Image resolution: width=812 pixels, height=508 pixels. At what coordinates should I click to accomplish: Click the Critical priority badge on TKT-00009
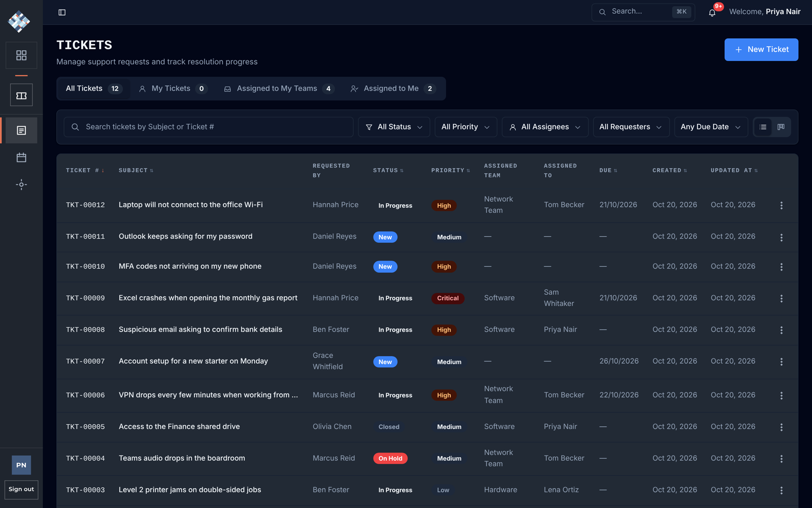pos(448,298)
